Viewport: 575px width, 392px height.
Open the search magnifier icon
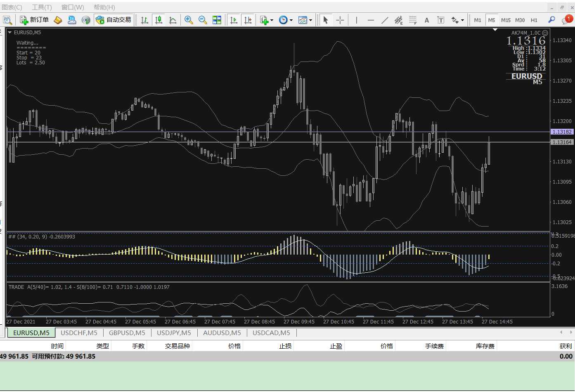(x=551, y=19)
